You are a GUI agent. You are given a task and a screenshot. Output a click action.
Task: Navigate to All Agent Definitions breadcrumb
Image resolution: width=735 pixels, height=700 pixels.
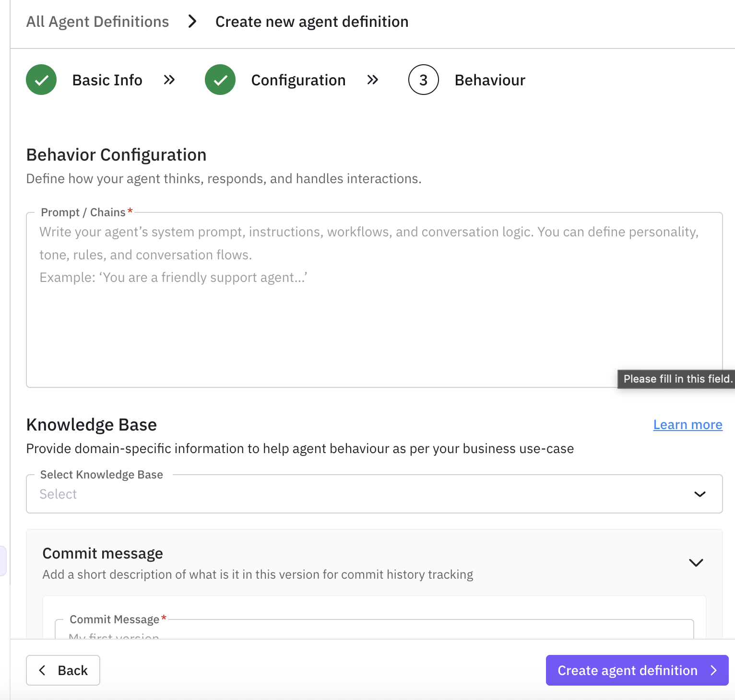coord(97,21)
